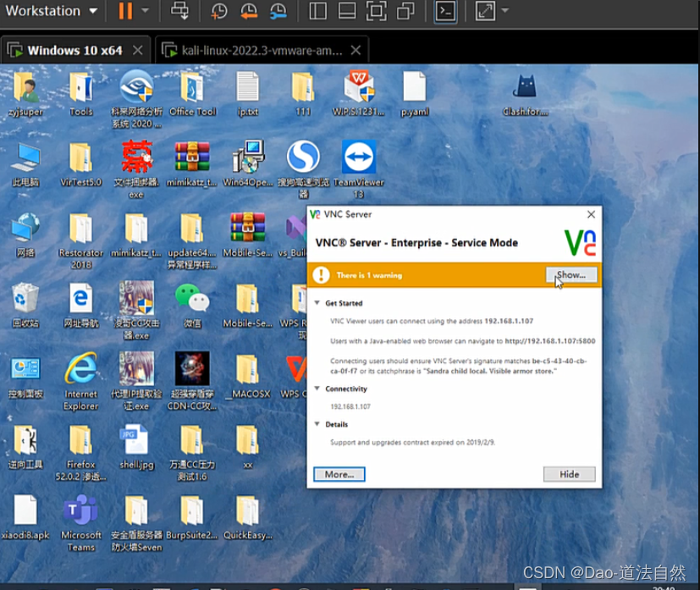Viewport: 700px width, 590px height.
Task: Toggle the thumbnail bar view icon
Action: 347,11
